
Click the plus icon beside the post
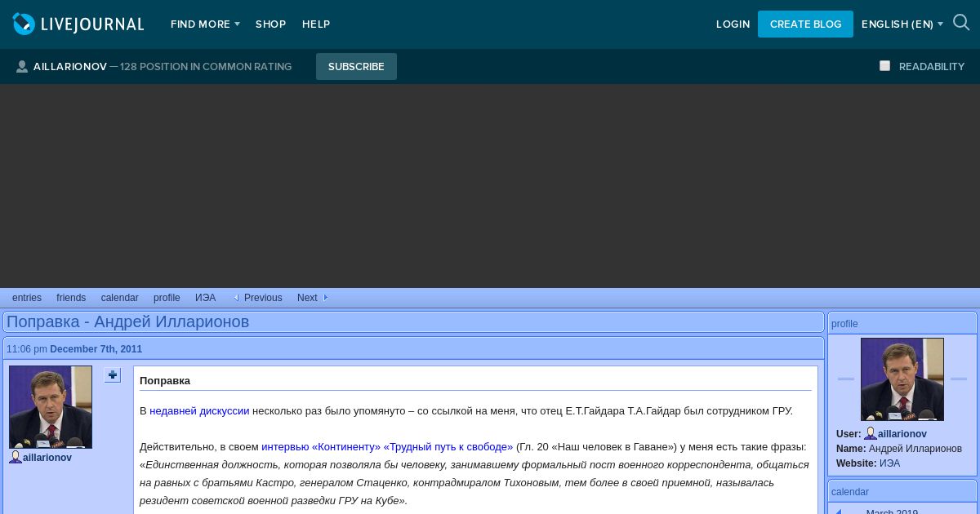pyautogui.click(x=113, y=375)
